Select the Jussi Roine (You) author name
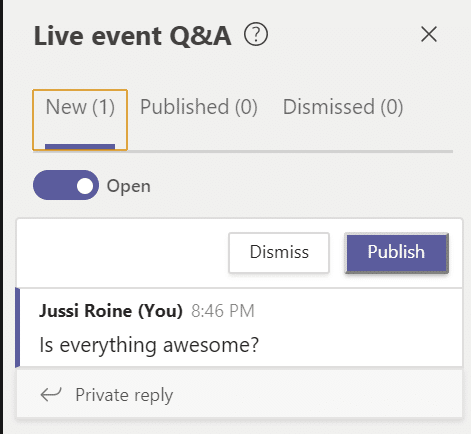 click(111, 311)
